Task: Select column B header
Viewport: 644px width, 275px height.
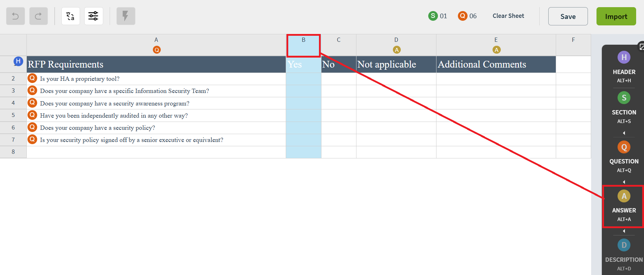Action: (303, 45)
